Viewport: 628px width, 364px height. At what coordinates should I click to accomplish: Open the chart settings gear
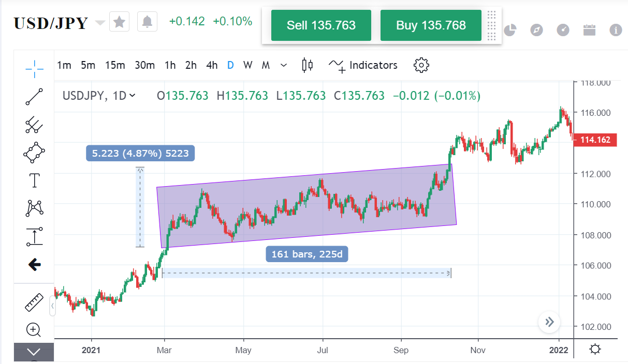[421, 65]
